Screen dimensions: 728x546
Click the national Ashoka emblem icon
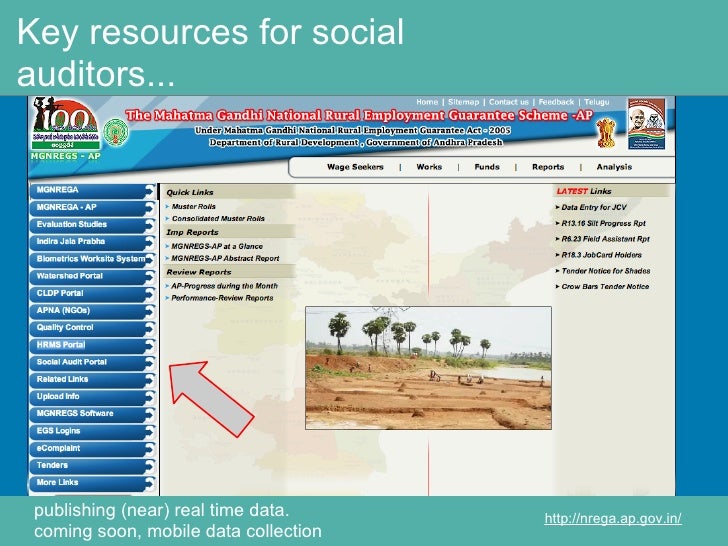(606, 133)
